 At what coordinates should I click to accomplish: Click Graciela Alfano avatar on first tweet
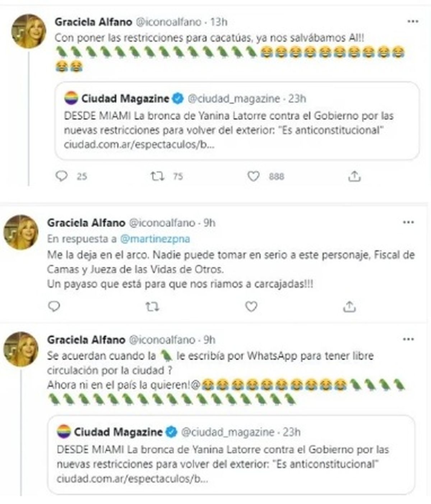tap(29, 31)
